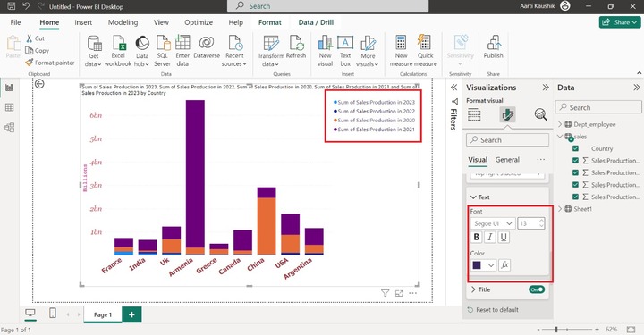
Task: Expand the Title section chevron
Action: [473, 289]
